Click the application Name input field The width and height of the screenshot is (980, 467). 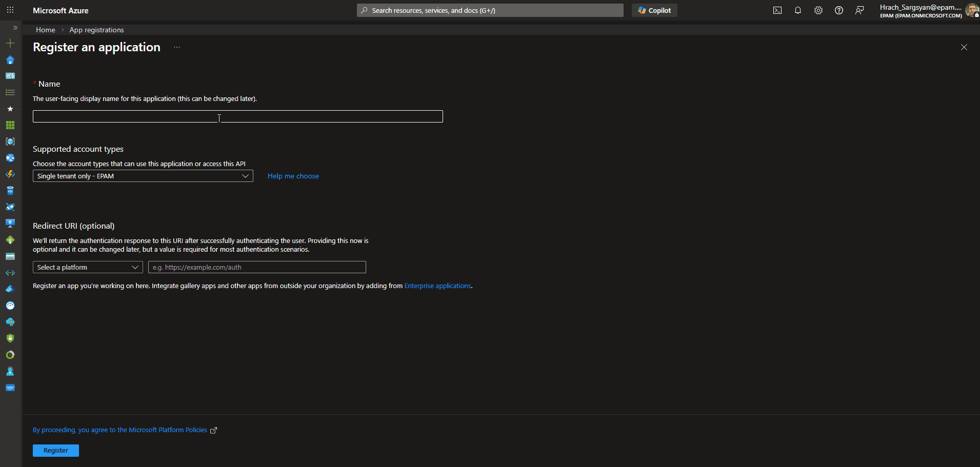237,116
